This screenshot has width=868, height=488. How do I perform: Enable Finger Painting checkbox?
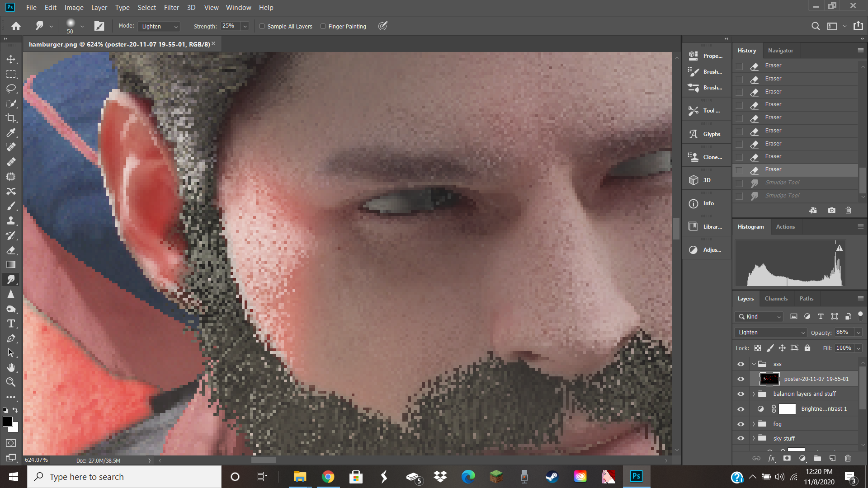(323, 26)
